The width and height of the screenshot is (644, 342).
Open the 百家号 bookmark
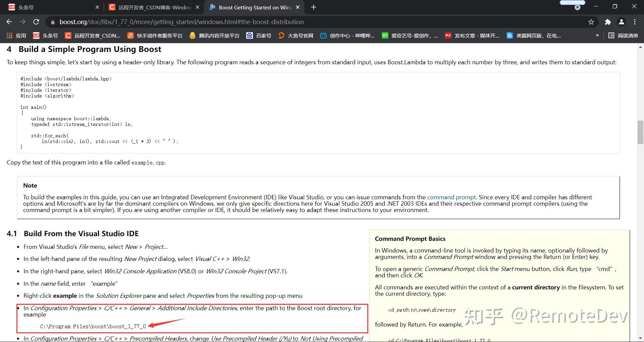point(259,36)
